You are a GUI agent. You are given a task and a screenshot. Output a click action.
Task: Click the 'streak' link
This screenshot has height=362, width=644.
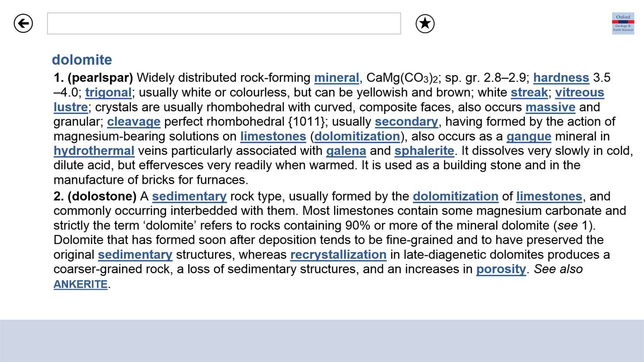[529, 93]
